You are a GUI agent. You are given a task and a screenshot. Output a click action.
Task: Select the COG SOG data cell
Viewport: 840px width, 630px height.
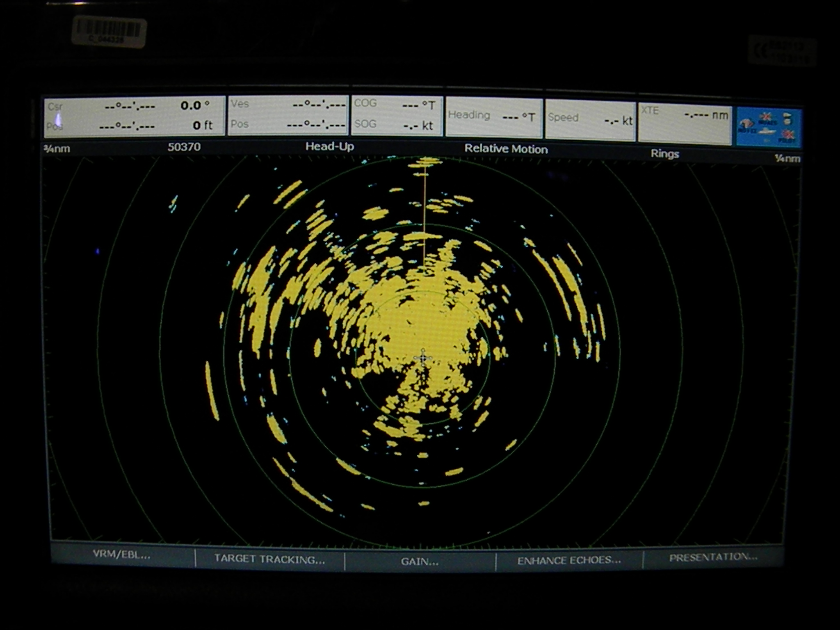397,116
